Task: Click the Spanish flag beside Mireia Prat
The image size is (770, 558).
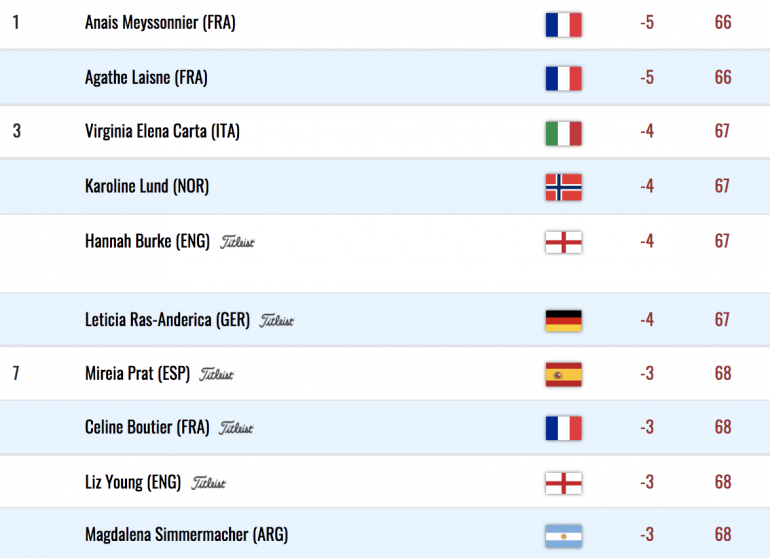Action: click(563, 375)
